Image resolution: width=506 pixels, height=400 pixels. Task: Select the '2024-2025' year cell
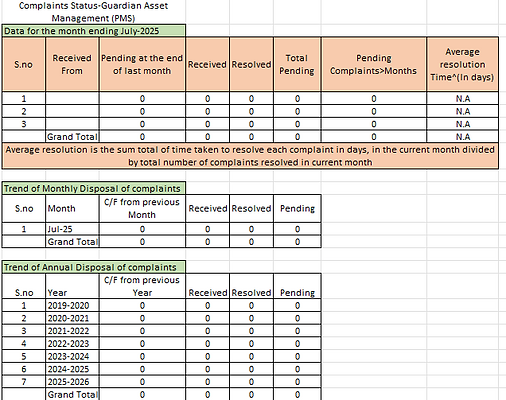click(x=72, y=369)
